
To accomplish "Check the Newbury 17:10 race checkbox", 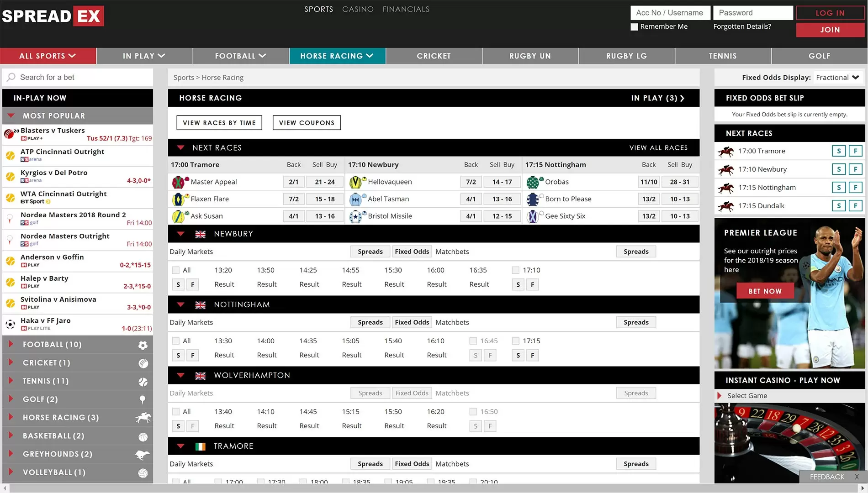I will (515, 270).
